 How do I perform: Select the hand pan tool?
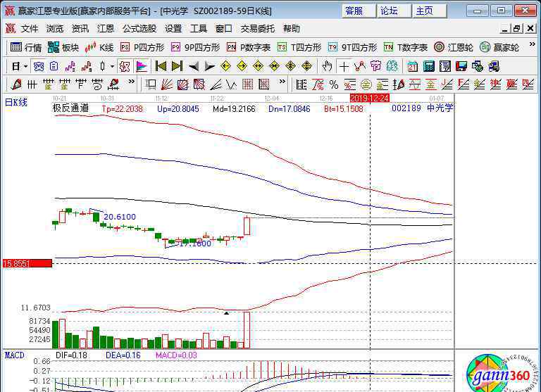[327, 66]
